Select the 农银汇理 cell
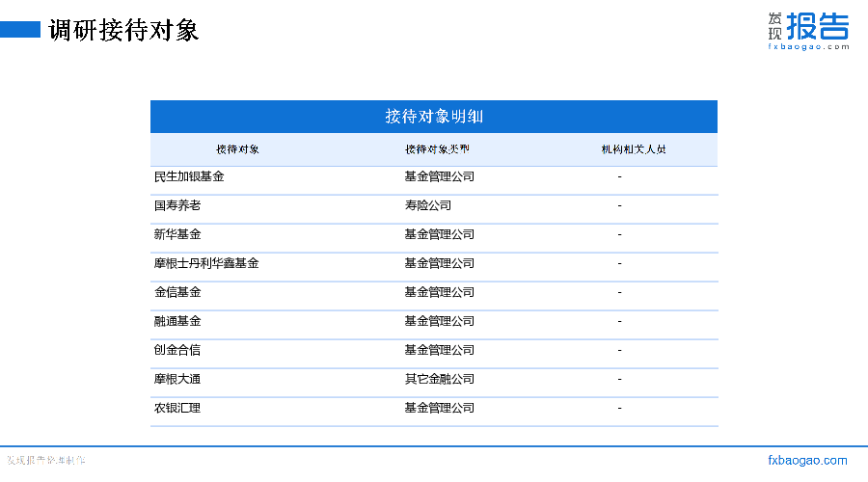868x482 pixels. [177, 408]
